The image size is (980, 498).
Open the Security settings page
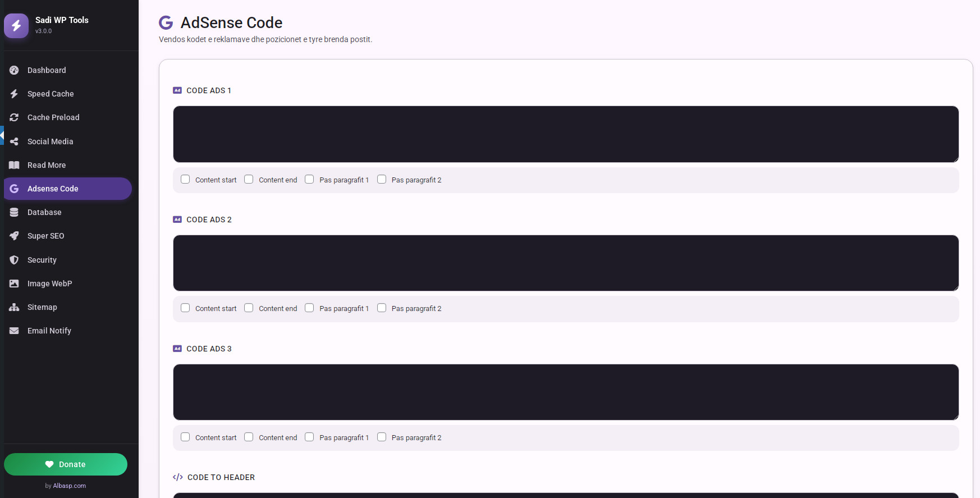68,260
